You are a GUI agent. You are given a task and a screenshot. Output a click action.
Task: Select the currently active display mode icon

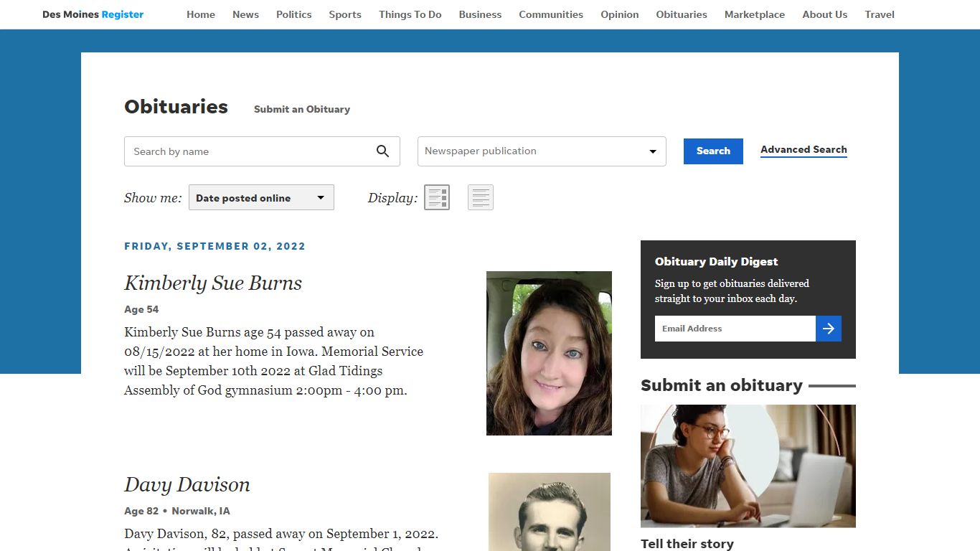pos(438,197)
